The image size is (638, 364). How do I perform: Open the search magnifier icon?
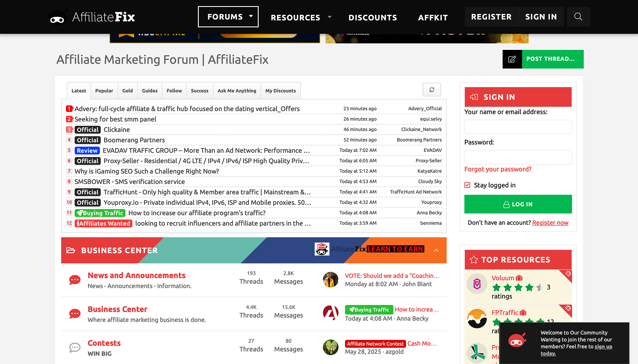[578, 16]
